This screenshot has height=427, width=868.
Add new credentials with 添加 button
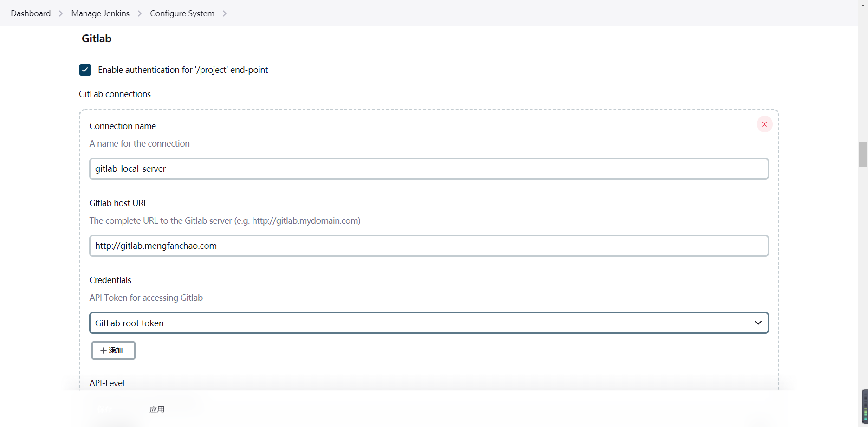113,350
